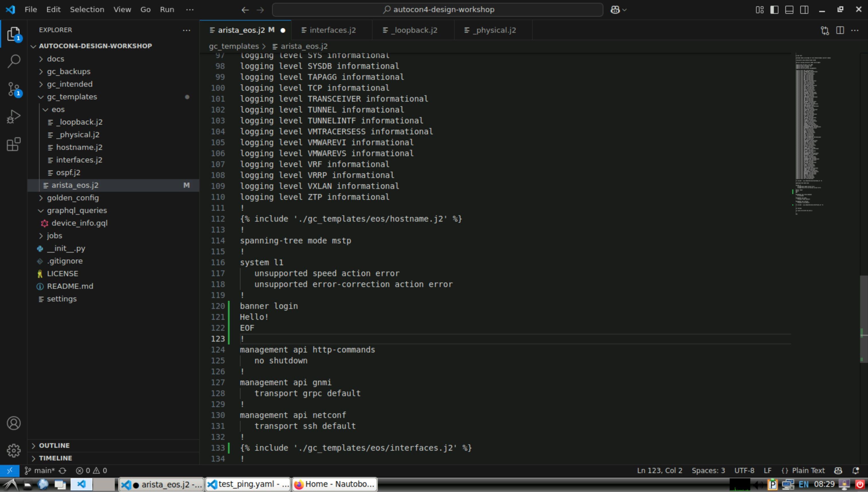Toggle the bottom panel layout button
868x492 pixels.
[x=789, y=10]
